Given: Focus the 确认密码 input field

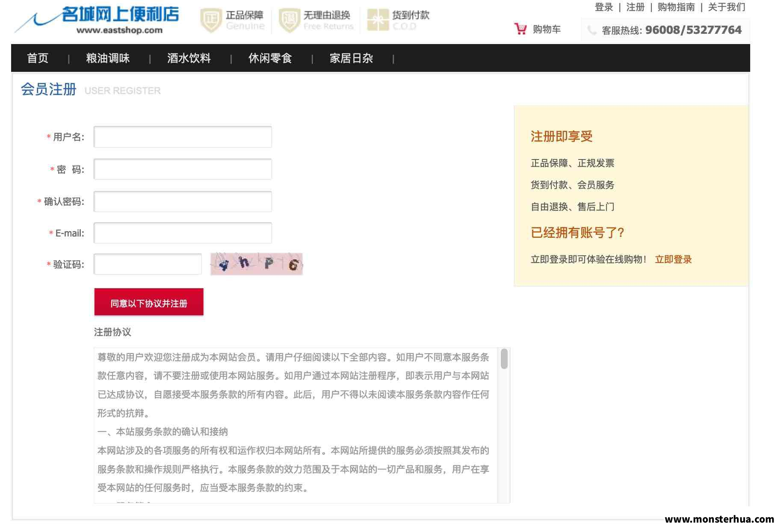Looking at the screenshot, I should [183, 201].
